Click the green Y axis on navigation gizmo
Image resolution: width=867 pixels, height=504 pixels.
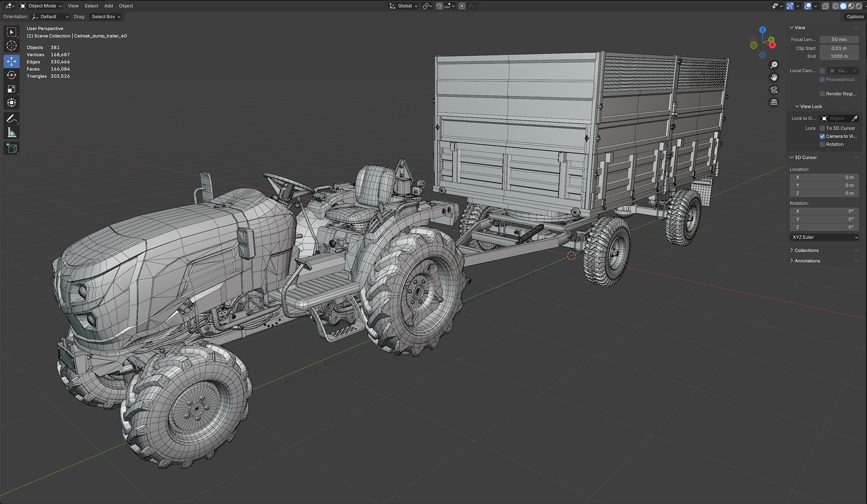point(771,39)
